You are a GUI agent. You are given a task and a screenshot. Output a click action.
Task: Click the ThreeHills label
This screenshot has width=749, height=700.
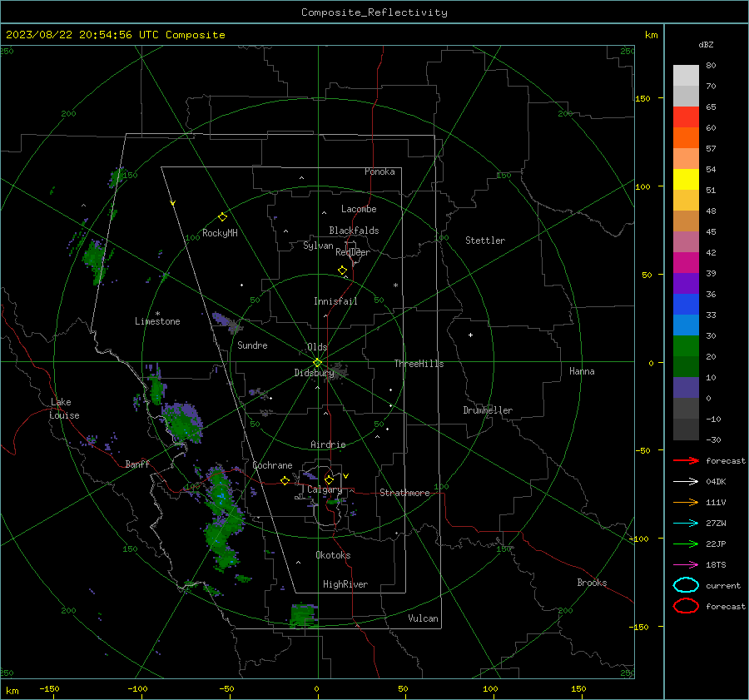tap(419, 364)
